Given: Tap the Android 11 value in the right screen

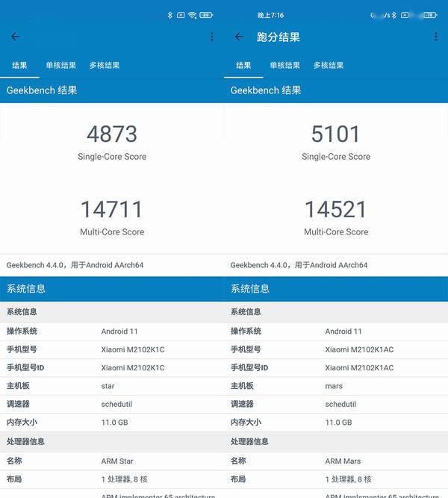Looking at the screenshot, I should (x=343, y=332).
